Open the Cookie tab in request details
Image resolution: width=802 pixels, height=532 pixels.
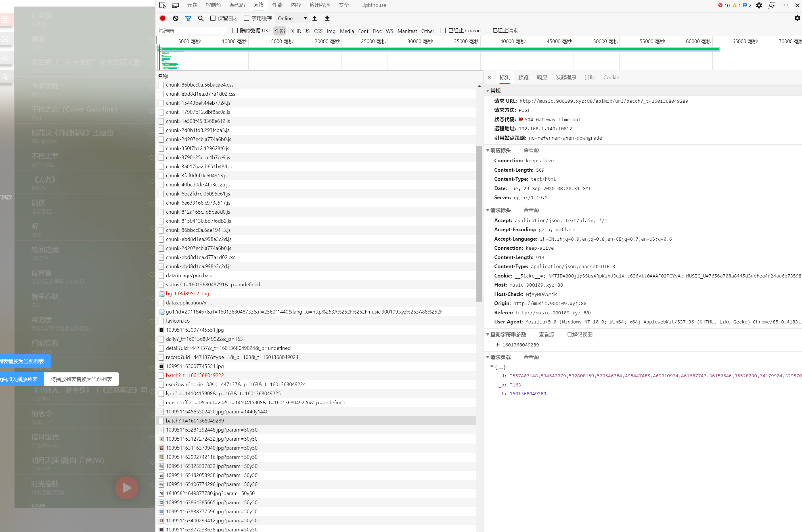pos(611,77)
